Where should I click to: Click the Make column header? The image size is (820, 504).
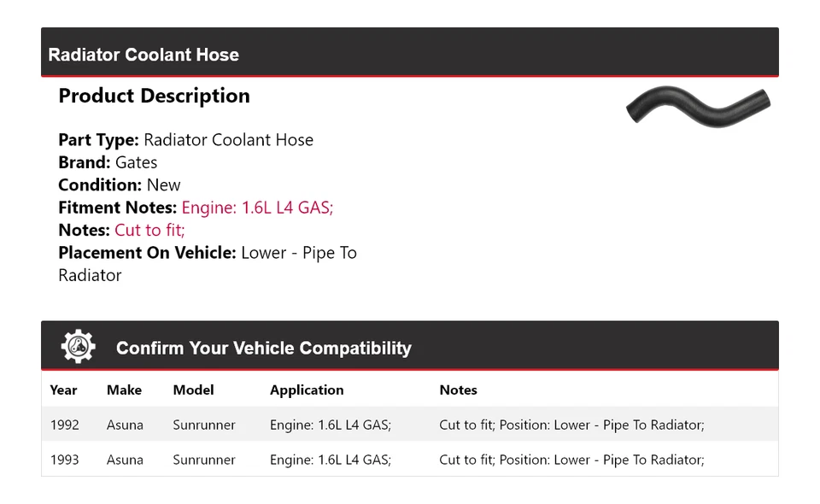pyautogui.click(x=124, y=390)
